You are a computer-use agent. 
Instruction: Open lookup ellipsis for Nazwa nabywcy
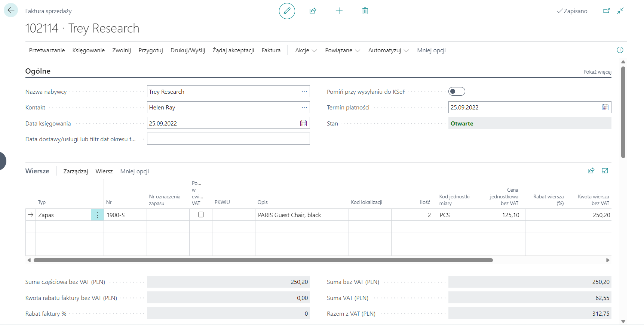click(x=304, y=92)
